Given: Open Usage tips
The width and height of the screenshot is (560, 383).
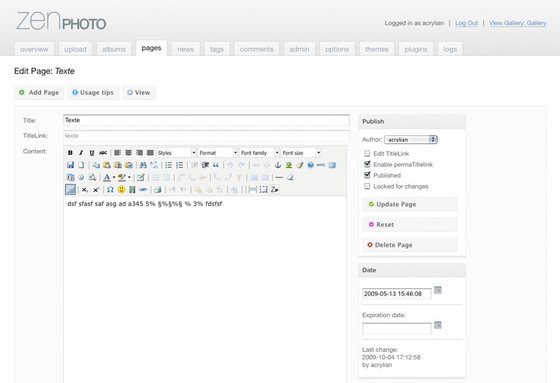Looking at the screenshot, I should tap(93, 93).
